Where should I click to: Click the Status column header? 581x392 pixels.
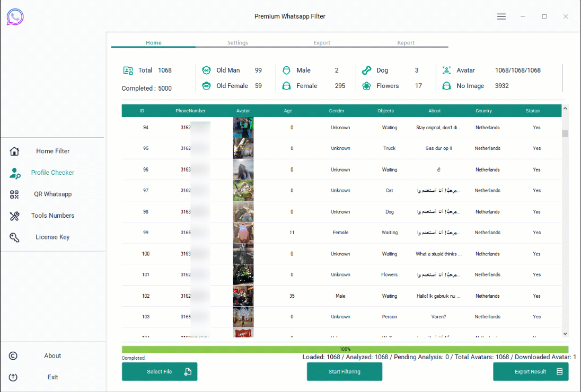(532, 111)
